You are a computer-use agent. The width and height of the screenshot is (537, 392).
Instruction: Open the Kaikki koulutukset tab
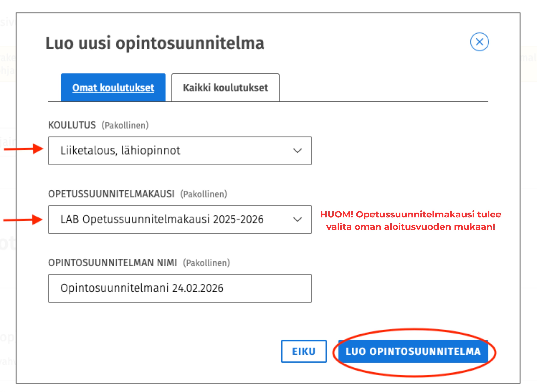click(225, 87)
